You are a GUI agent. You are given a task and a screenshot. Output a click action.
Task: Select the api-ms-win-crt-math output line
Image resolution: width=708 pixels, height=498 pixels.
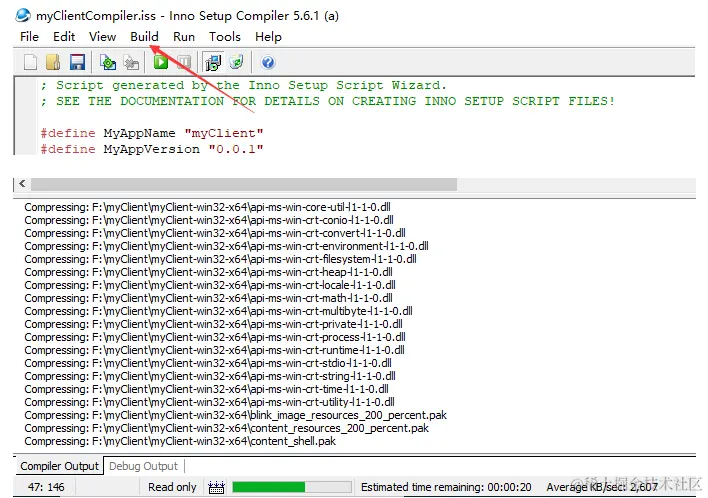[x=208, y=298]
